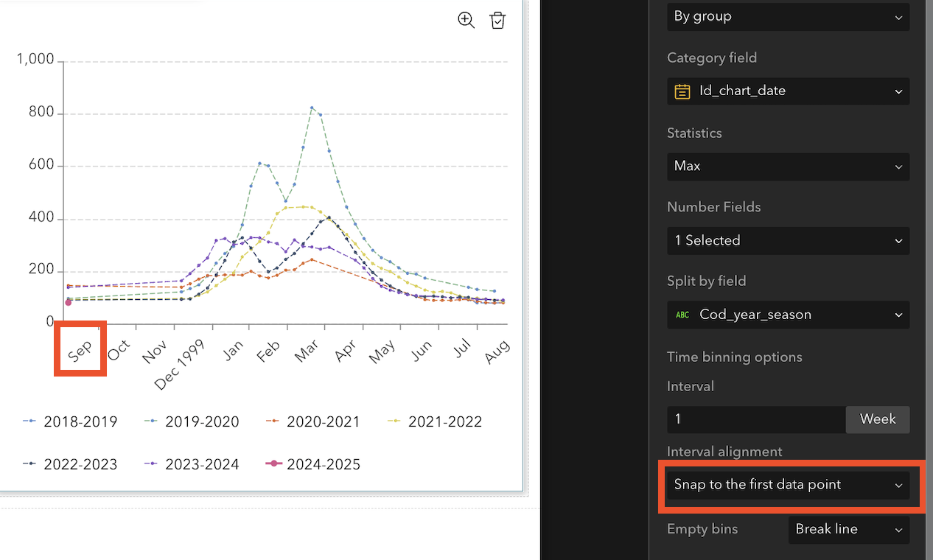Open the Category field dropdown showing Id_chart_date
The height and width of the screenshot is (560, 933).
787,91
